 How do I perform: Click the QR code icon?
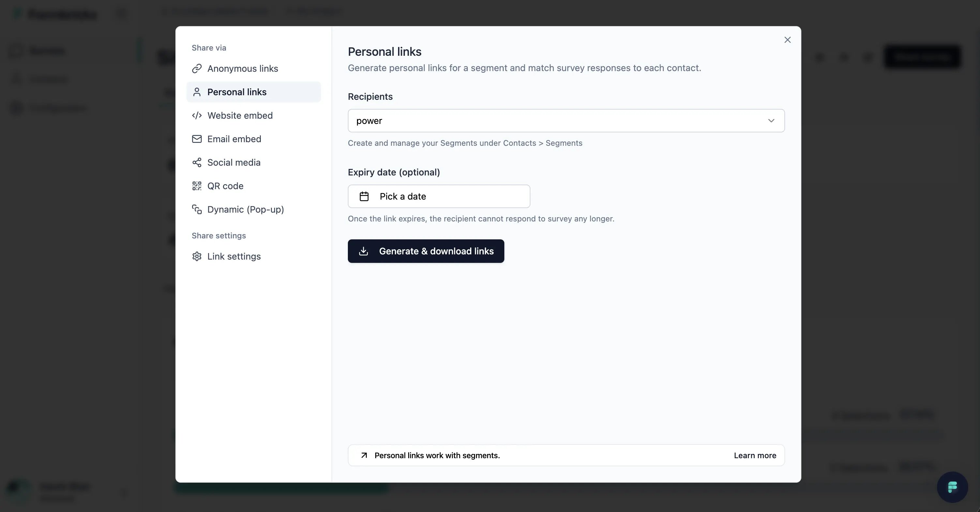click(197, 186)
